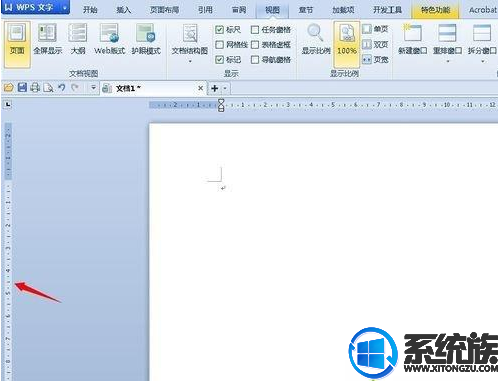Viewport: 498px width, 381px height.
Task: Expand the 重排窗口 dropdown arrow
Action: 448,61
